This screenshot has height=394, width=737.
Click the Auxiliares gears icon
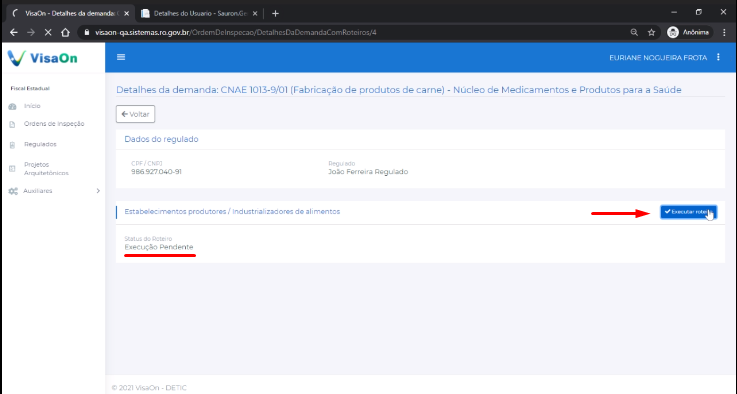[13, 191]
